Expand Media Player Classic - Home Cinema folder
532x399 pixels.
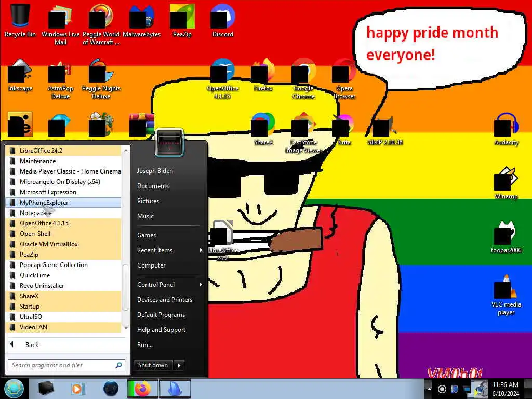(x=63, y=171)
